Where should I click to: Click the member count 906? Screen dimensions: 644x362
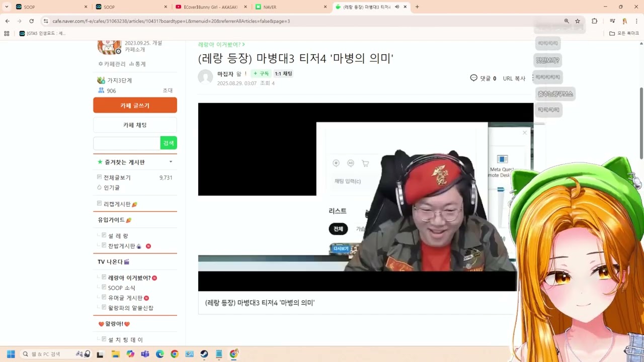(111, 90)
